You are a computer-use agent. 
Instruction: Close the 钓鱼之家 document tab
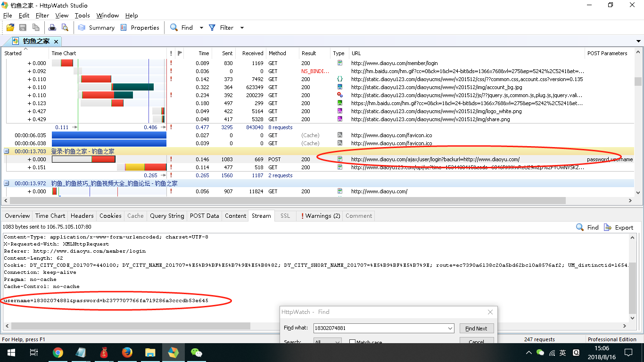pos(56,41)
